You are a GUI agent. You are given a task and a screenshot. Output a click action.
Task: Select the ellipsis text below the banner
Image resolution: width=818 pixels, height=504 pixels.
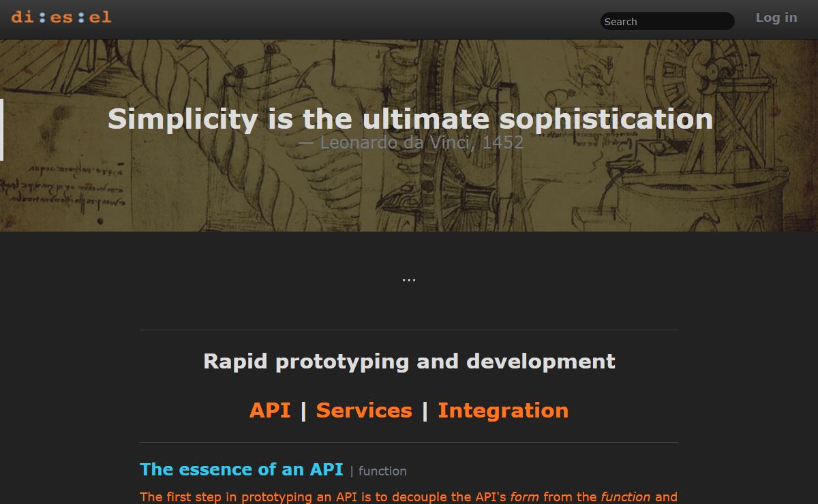point(409,279)
